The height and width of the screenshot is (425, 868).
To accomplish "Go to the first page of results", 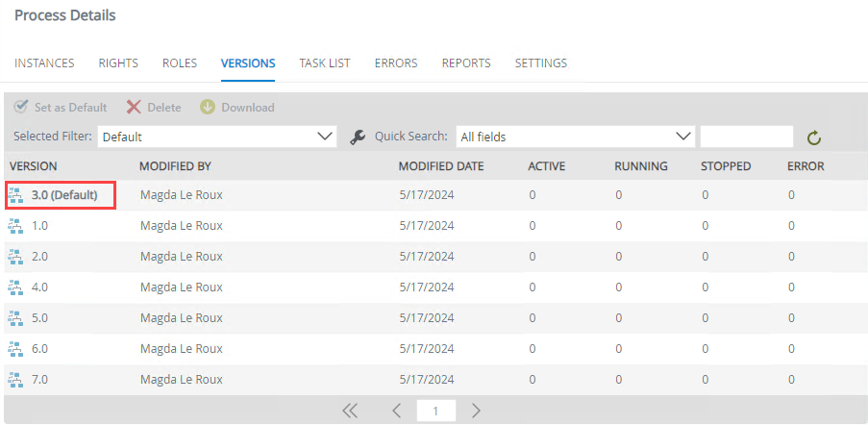I will point(350,411).
